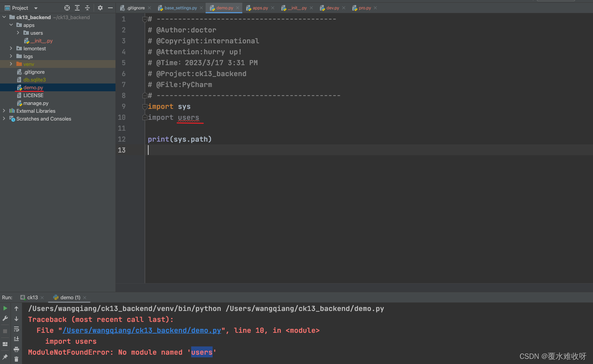Expand the logs folder
Screen dimensions: 593x364
click(x=11, y=56)
